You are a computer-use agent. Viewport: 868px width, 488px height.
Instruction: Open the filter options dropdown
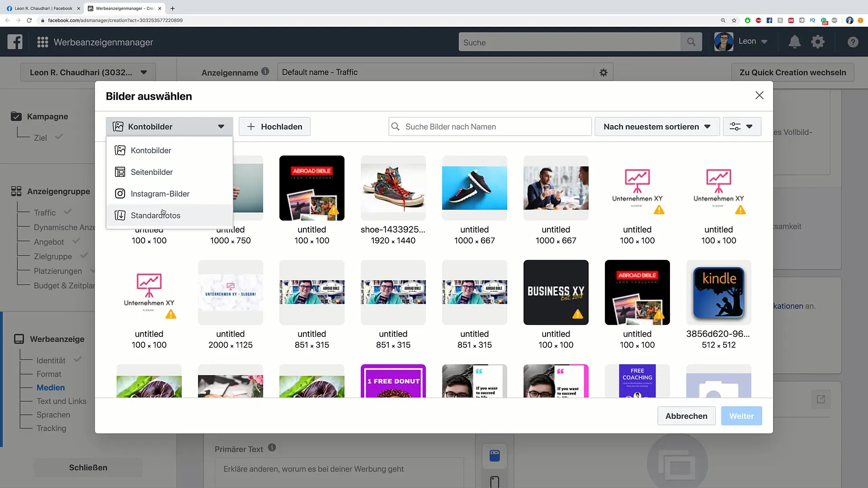742,127
